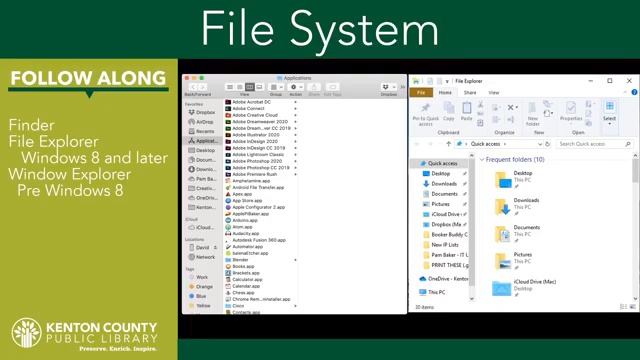Click the Paste button in ribbon
This screenshot has width=640, height=360.
467,112
